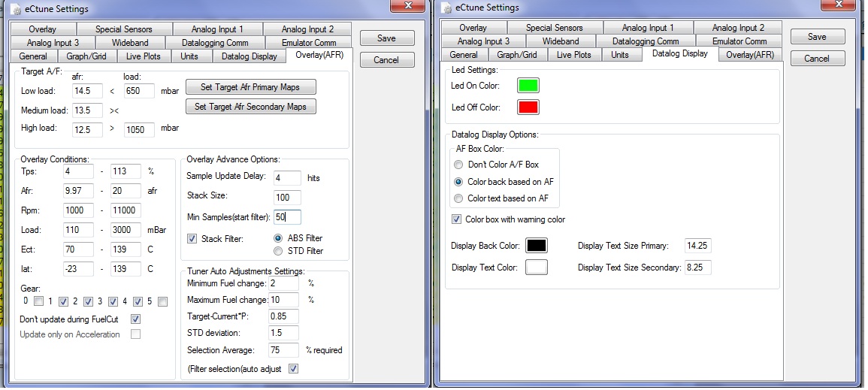Open Special Sensors tab in left window

(x=124, y=29)
